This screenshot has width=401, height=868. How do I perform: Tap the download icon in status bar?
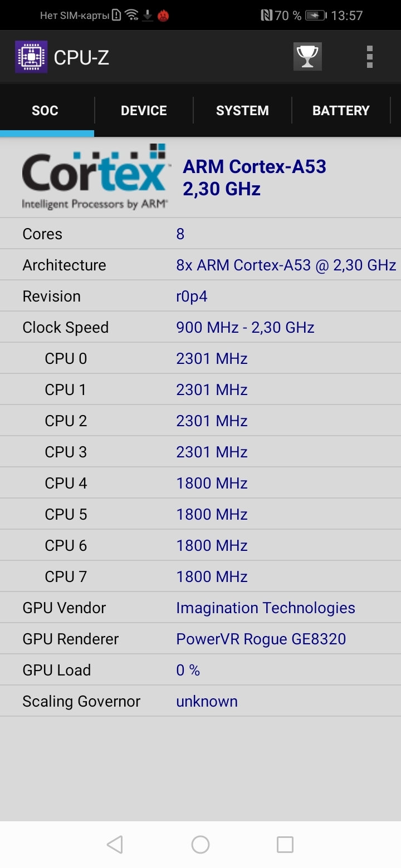[148, 15]
